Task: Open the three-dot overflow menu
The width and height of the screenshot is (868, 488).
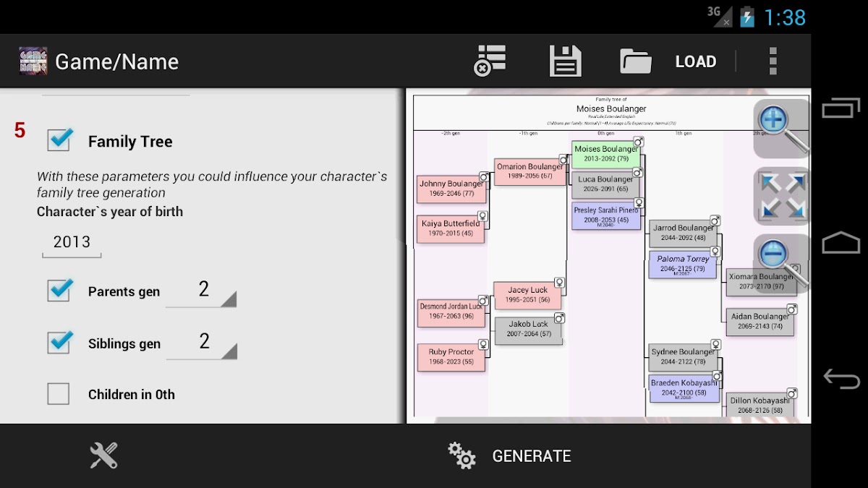Action: click(x=773, y=61)
